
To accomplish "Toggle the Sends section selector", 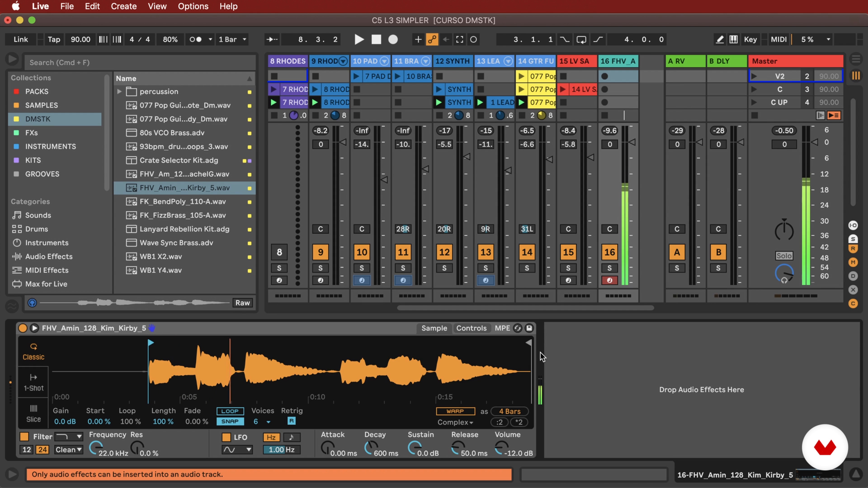I will [x=853, y=239].
